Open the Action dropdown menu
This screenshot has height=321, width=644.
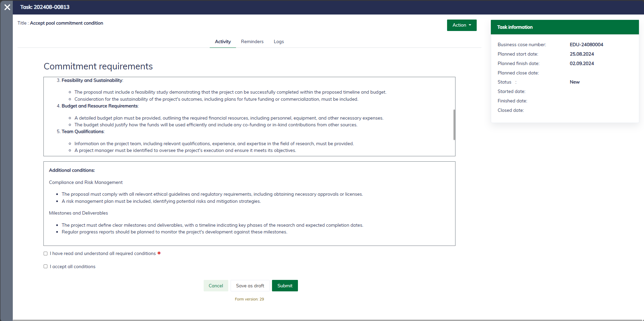(x=462, y=25)
